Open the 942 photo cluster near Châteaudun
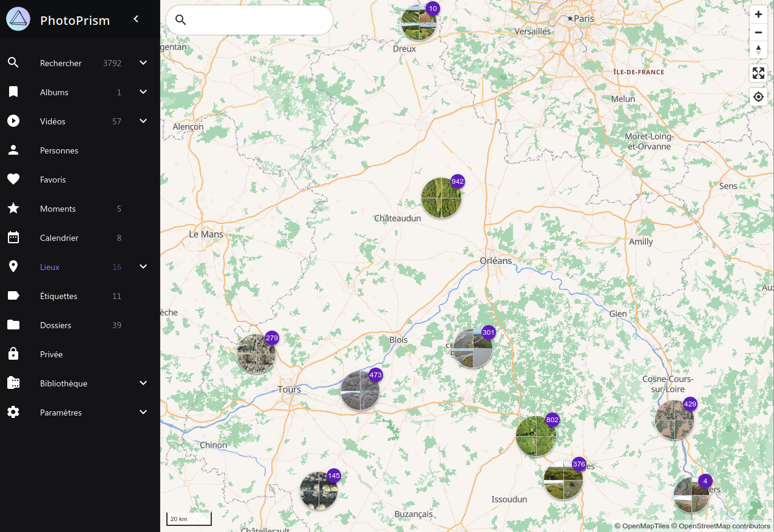The height and width of the screenshot is (532, 774). tap(441, 198)
